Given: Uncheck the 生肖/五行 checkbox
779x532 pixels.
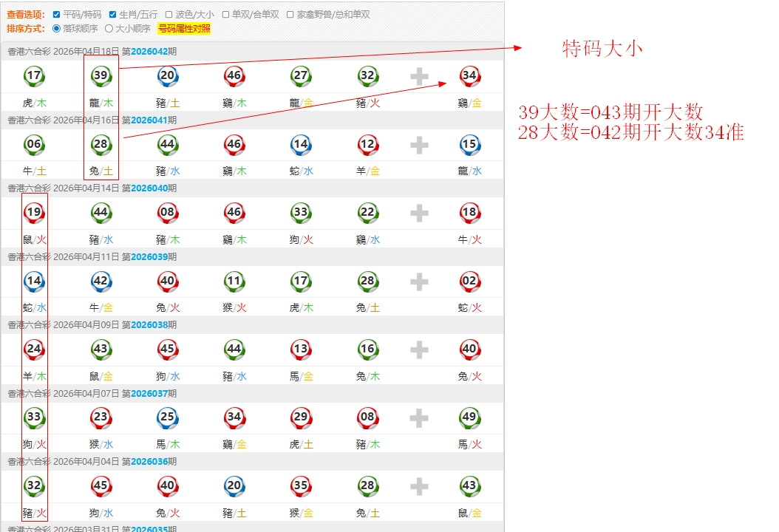Looking at the screenshot, I should 112,15.
